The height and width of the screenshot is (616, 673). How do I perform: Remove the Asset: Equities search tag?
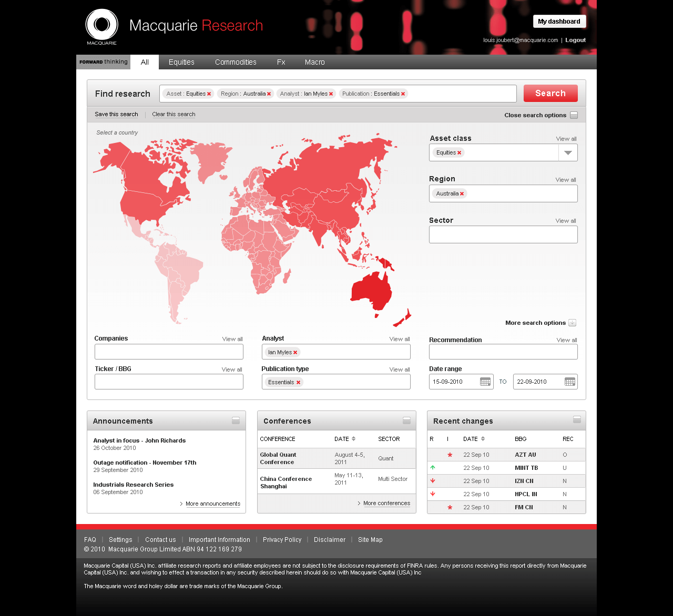coord(209,94)
